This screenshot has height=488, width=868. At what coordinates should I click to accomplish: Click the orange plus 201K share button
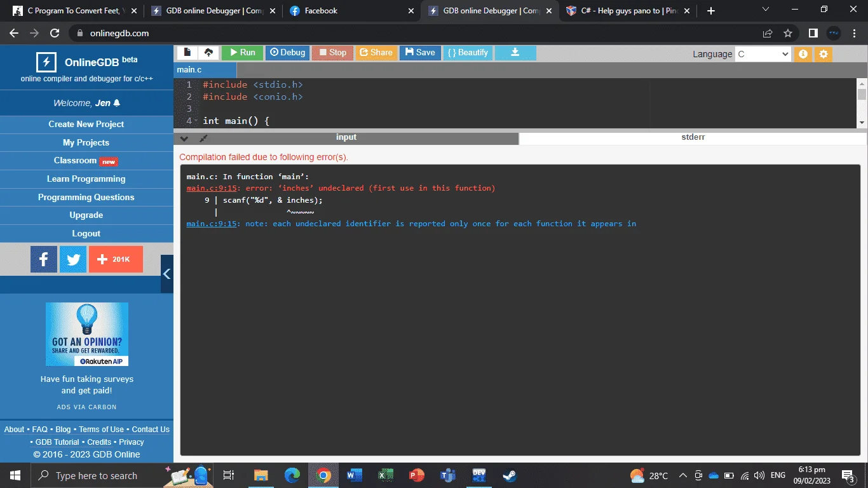(x=116, y=259)
